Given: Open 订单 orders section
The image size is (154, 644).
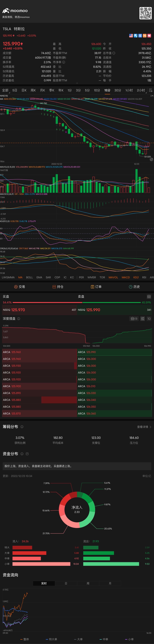Looking at the screenshot, I should (96, 287).
